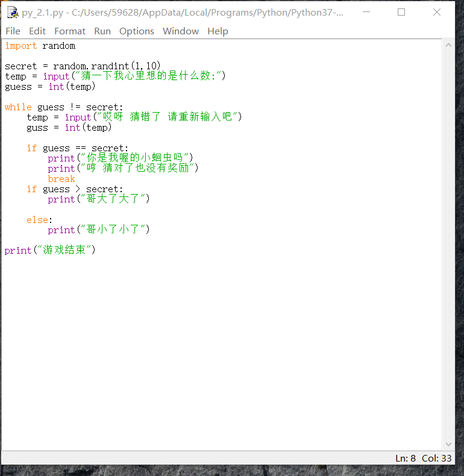
Task: Open the Run menu
Action: (x=102, y=31)
